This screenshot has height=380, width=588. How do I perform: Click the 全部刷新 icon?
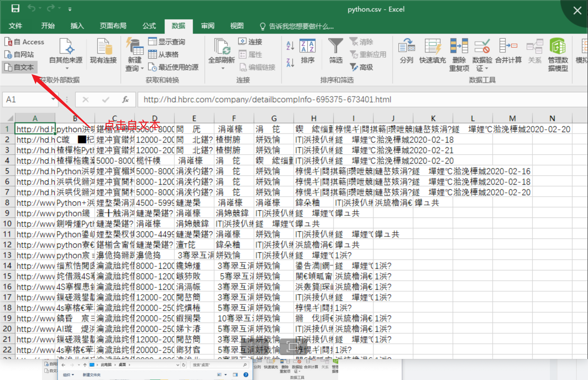(222, 46)
